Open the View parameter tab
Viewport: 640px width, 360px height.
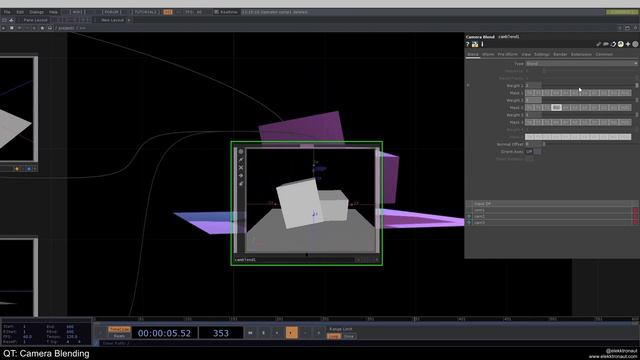pos(526,54)
